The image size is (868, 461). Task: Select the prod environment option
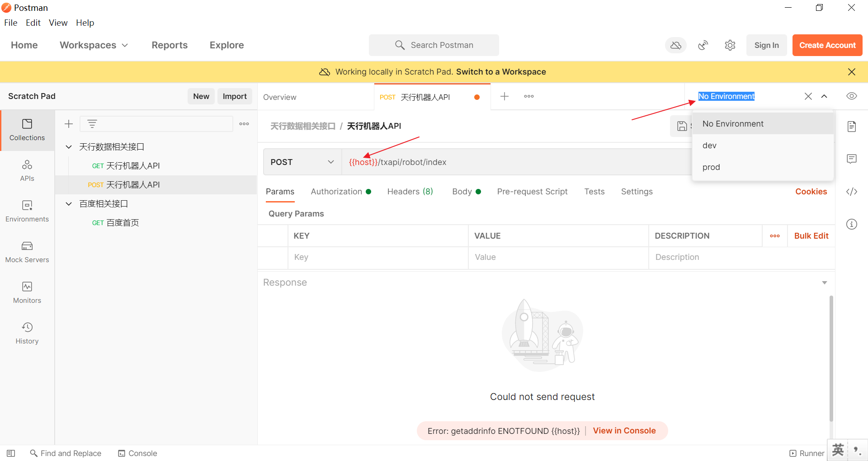point(711,167)
